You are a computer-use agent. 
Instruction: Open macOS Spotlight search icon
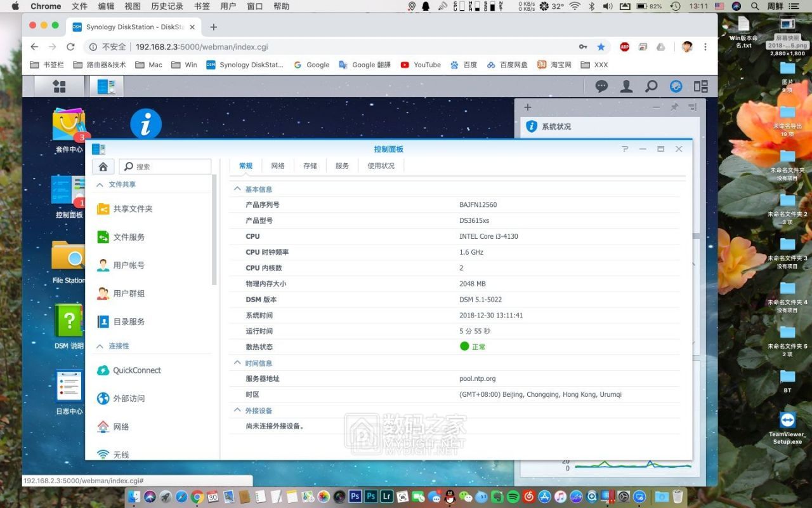[755, 6]
